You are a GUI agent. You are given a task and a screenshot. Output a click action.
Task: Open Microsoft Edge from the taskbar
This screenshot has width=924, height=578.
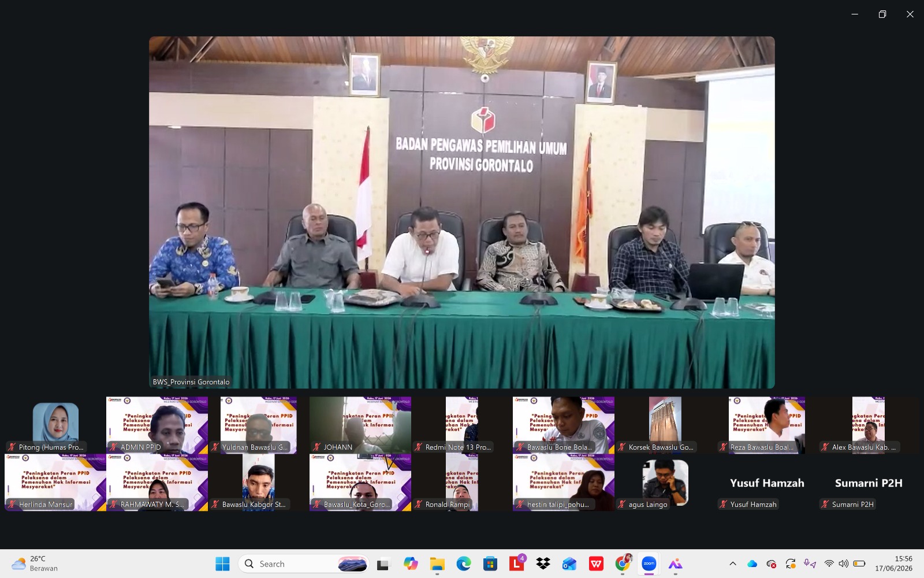pos(463,564)
